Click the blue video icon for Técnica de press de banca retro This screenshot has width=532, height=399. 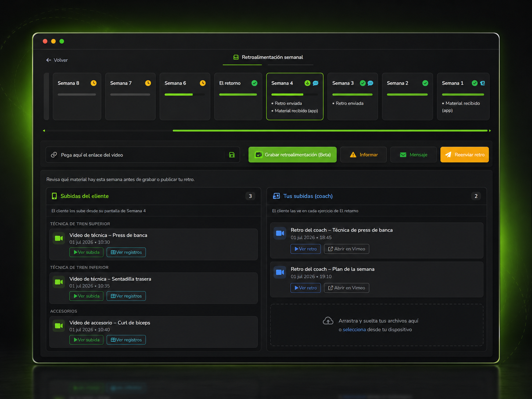[x=280, y=233]
